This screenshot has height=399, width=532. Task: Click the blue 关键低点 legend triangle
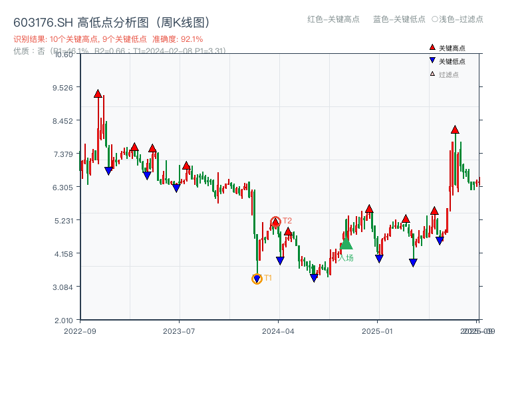point(432,61)
